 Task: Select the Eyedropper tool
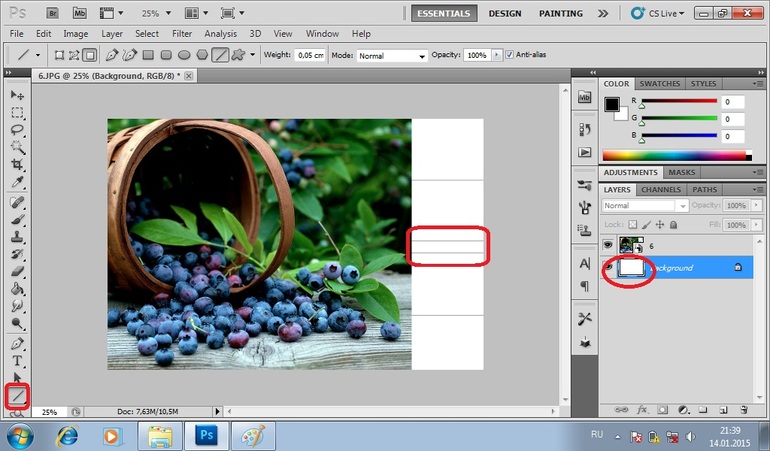(x=17, y=181)
